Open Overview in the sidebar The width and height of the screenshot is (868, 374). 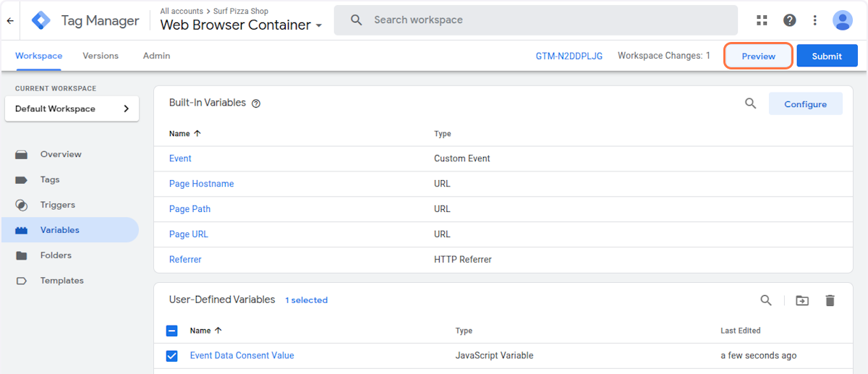(61, 154)
